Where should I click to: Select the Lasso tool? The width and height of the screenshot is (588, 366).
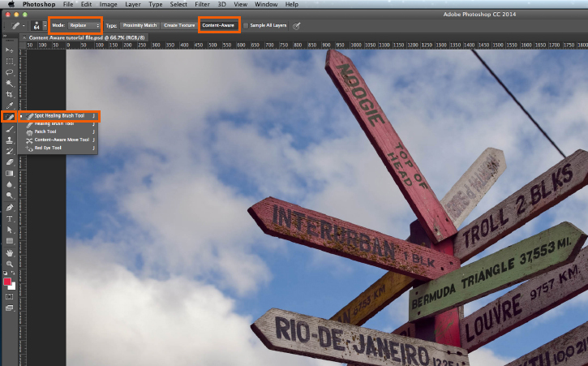10,72
